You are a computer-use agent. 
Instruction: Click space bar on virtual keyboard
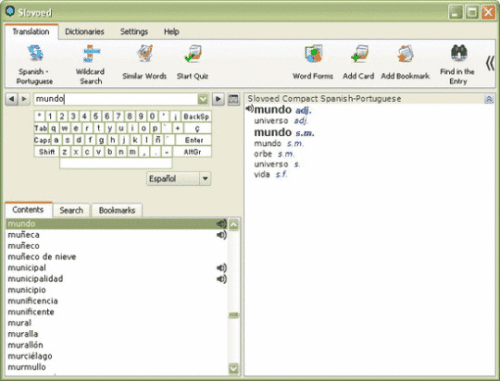pos(116,163)
